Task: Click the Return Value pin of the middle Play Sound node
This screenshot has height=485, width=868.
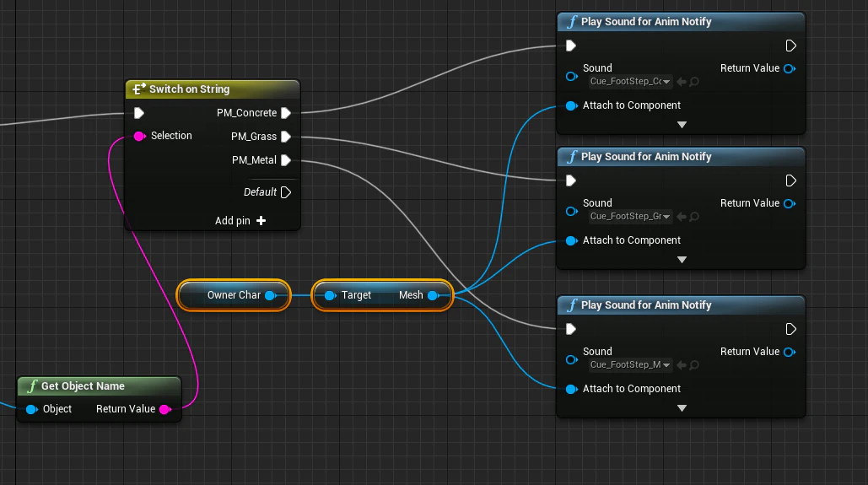Action: 790,204
